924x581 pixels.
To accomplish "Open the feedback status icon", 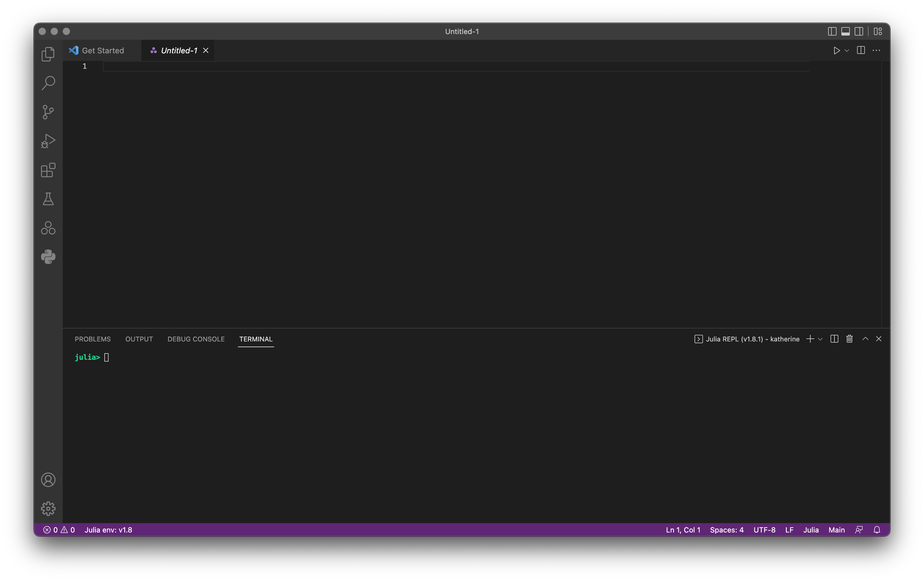I will pyautogui.click(x=859, y=529).
